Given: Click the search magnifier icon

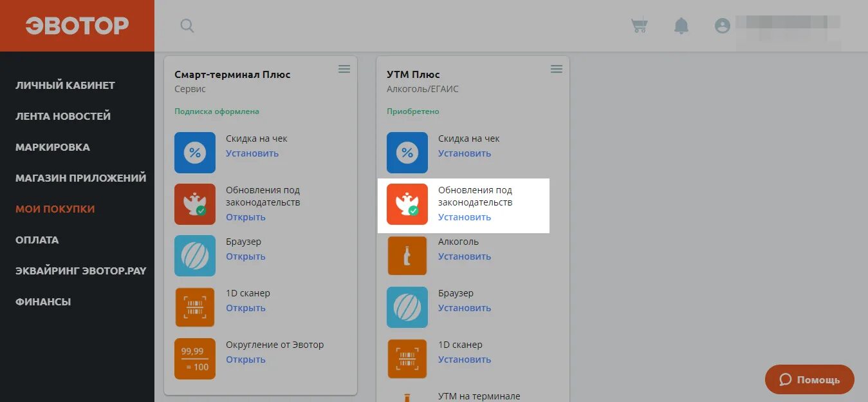Looking at the screenshot, I should pyautogui.click(x=187, y=26).
